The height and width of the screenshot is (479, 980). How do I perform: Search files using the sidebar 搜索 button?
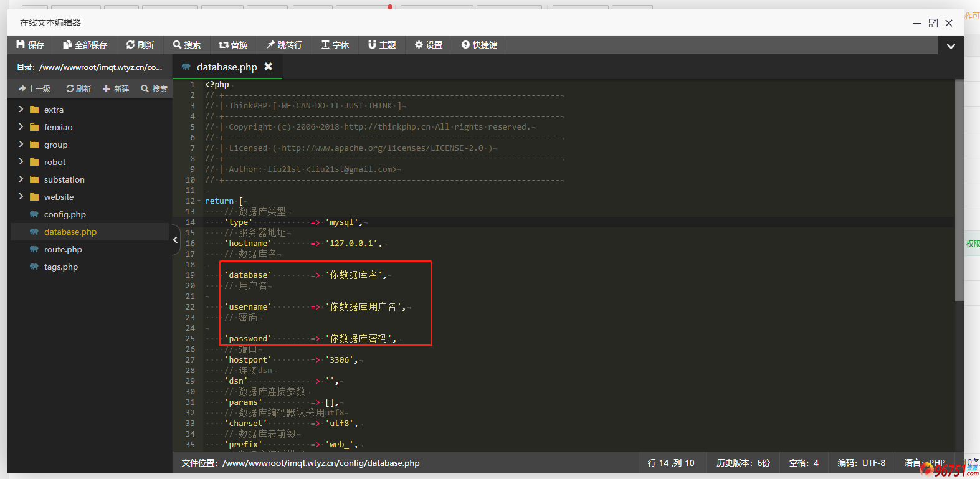pyautogui.click(x=155, y=89)
